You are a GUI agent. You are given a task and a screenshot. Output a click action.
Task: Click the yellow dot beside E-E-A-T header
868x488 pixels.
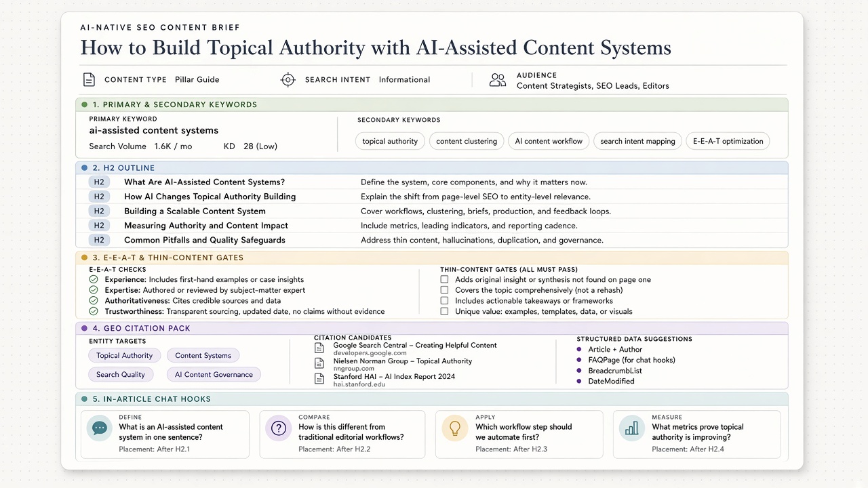click(x=85, y=258)
